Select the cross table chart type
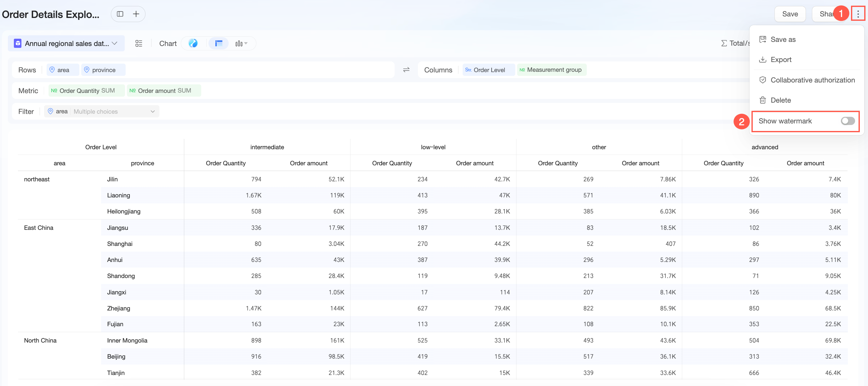This screenshot has height=386, width=868. pos(219,43)
